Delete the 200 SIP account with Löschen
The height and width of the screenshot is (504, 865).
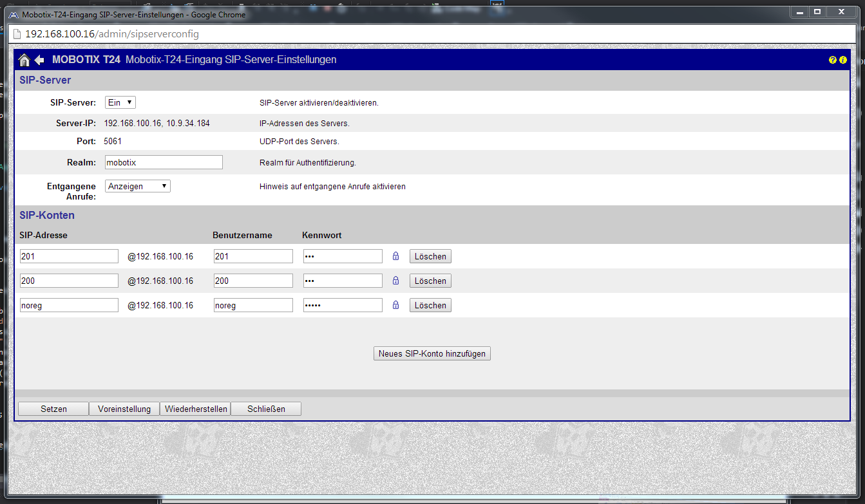[x=430, y=281]
